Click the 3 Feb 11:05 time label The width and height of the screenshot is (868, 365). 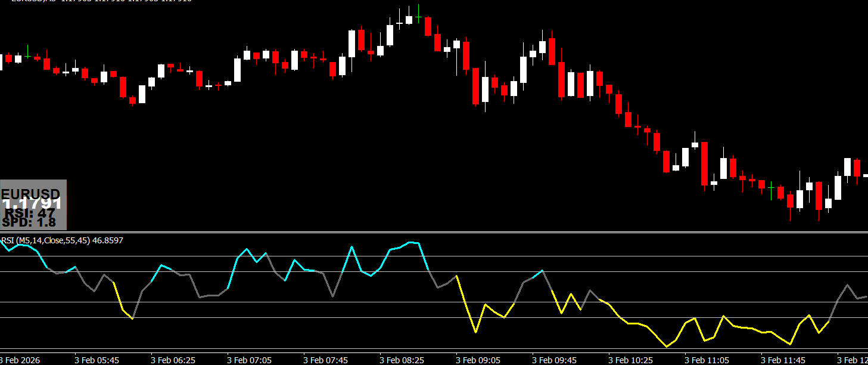point(707,360)
